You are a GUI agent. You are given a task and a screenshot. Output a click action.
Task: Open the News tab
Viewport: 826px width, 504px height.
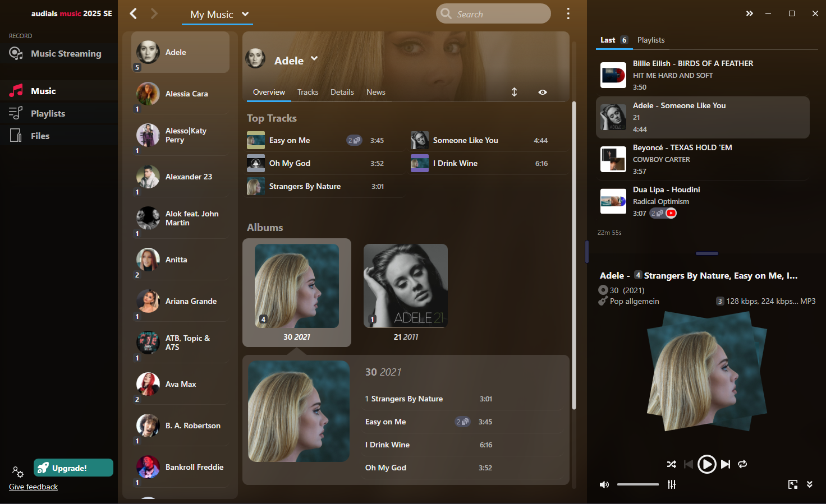click(x=376, y=92)
